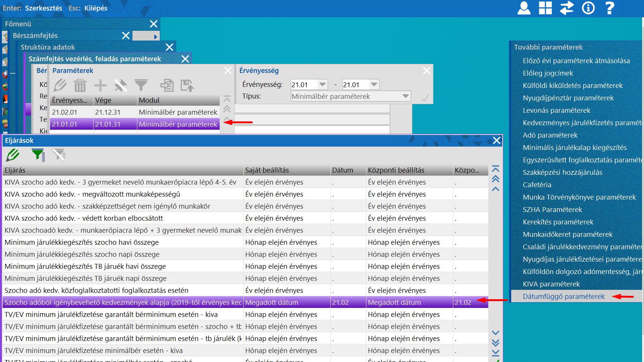
Task: Go to Munka Törvénykönyve paraméterek
Action: click(x=579, y=197)
